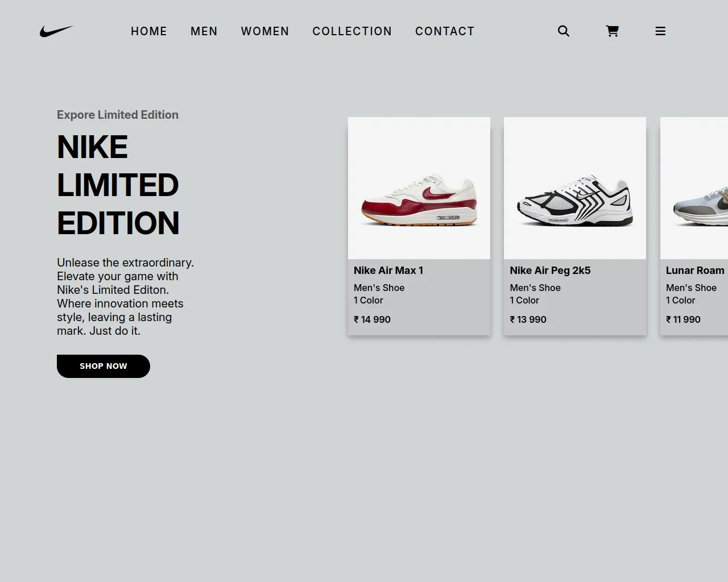Viewport: 728px width, 582px height.
Task: Click Men's Shoe under Nike Air Max 1
Action: coord(379,288)
